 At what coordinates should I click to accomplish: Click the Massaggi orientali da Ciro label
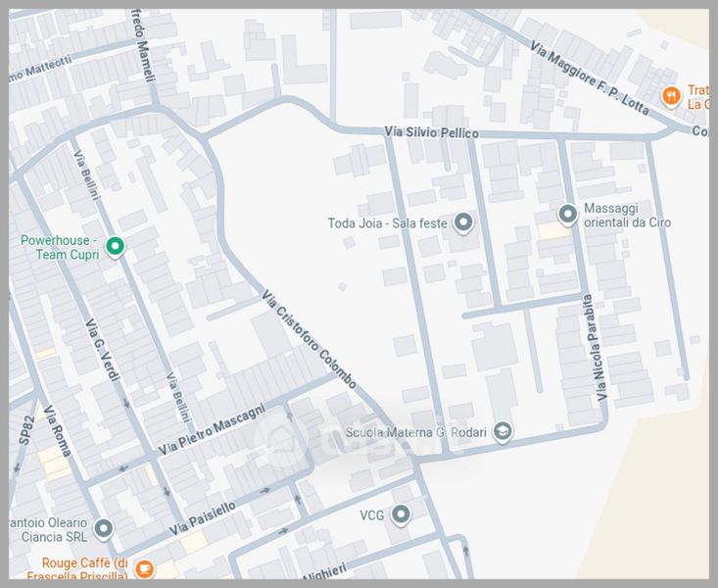(627, 216)
